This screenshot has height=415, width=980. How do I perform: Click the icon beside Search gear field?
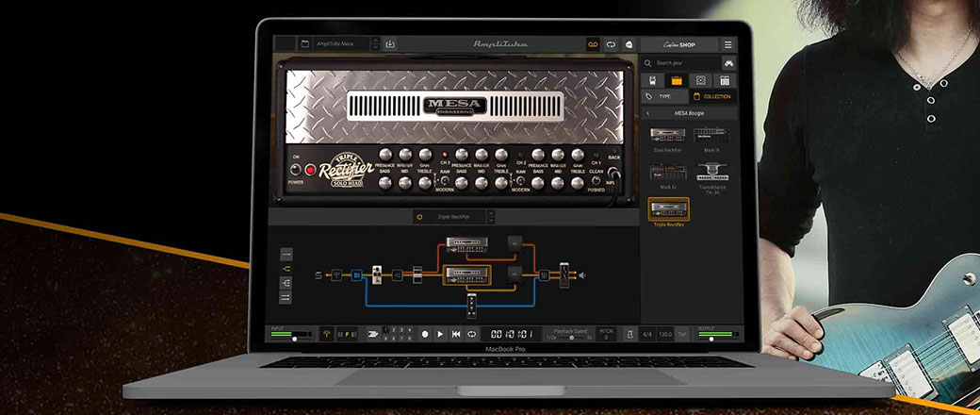728,62
